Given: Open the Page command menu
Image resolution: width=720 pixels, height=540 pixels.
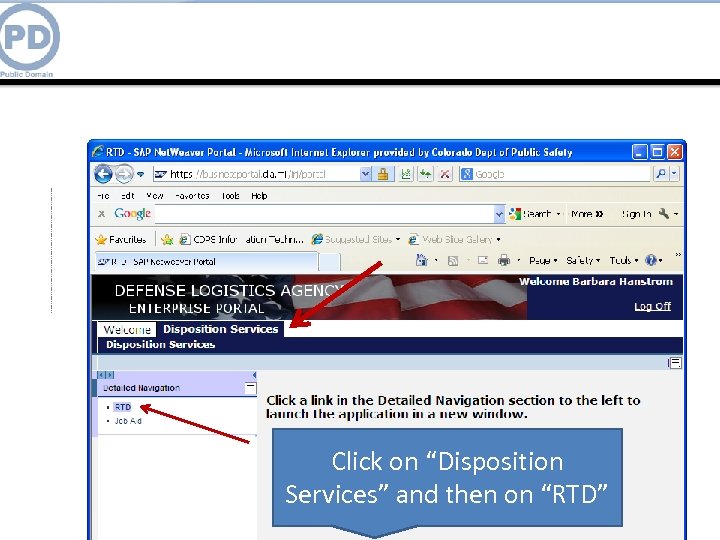Looking at the screenshot, I should click(543, 261).
